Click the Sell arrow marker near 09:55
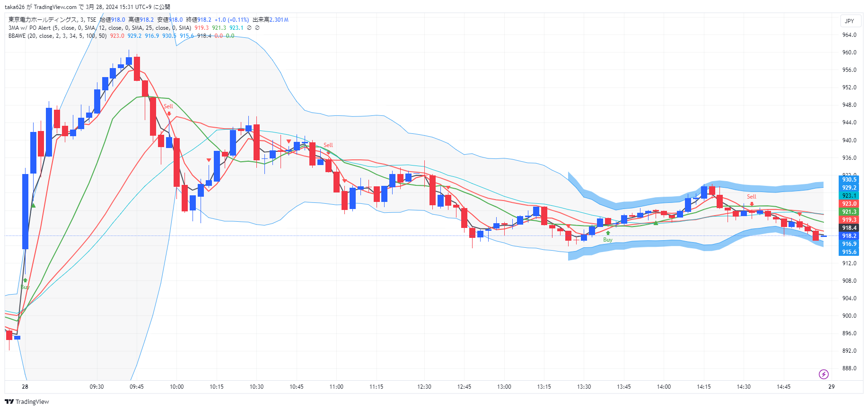 [169, 113]
